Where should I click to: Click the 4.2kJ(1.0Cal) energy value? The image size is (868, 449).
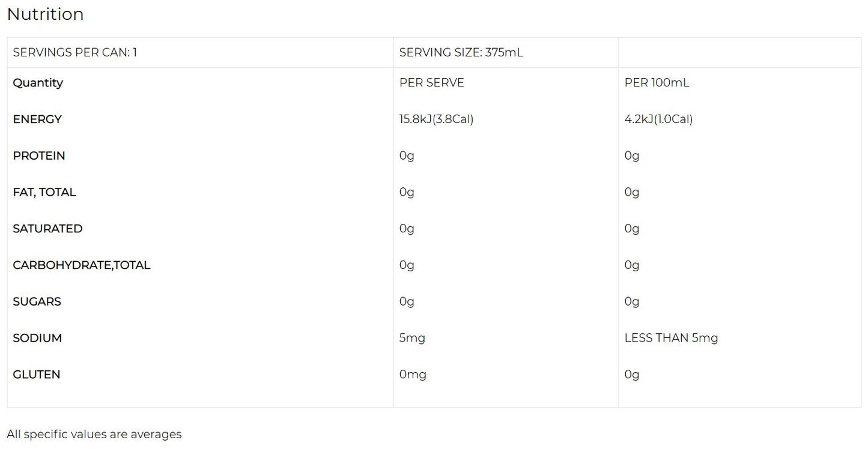click(658, 119)
